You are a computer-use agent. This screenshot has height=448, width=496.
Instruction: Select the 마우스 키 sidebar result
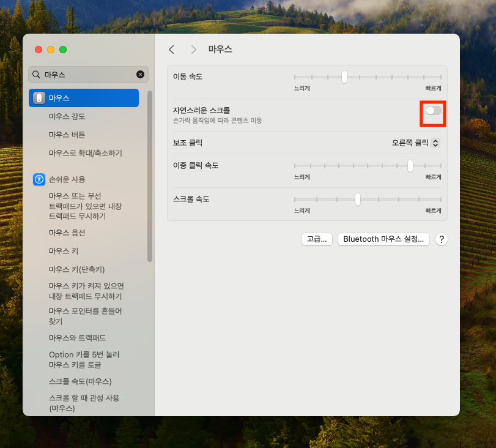pos(64,251)
